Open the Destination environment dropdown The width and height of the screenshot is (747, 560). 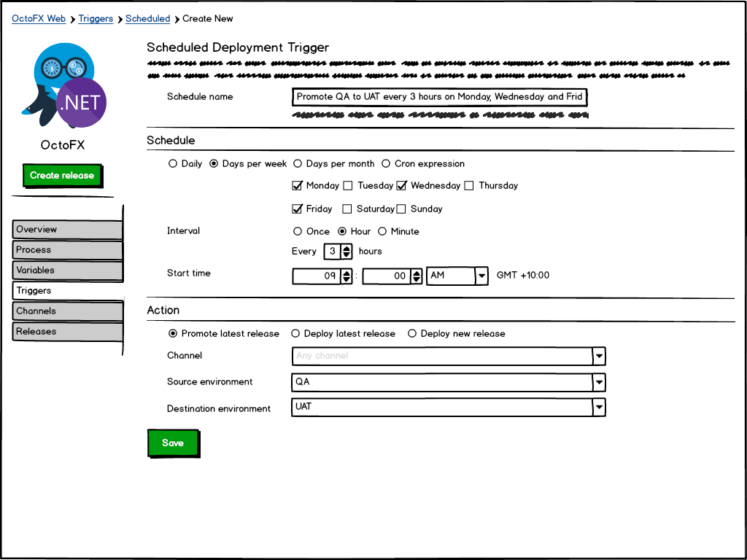click(x=598, y=407)
